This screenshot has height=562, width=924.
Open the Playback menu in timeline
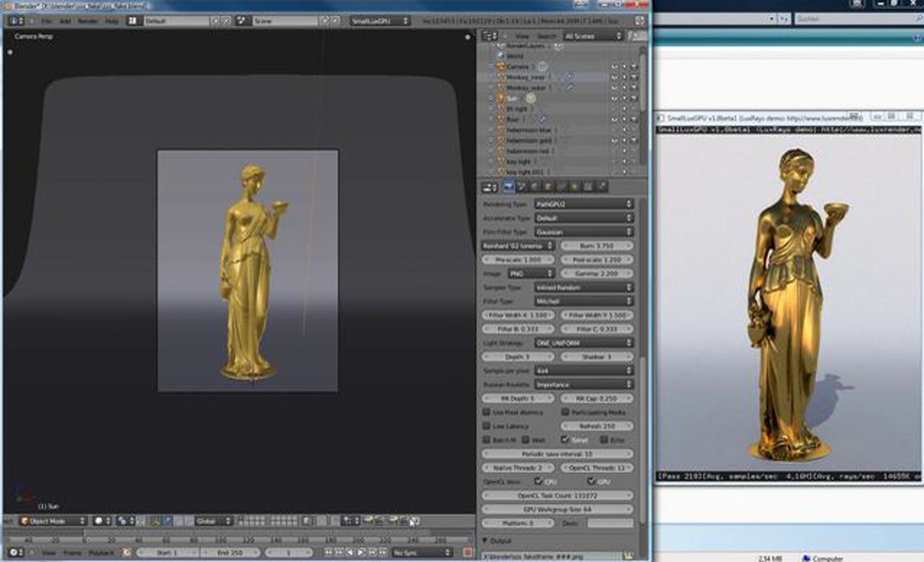(101, 553)
